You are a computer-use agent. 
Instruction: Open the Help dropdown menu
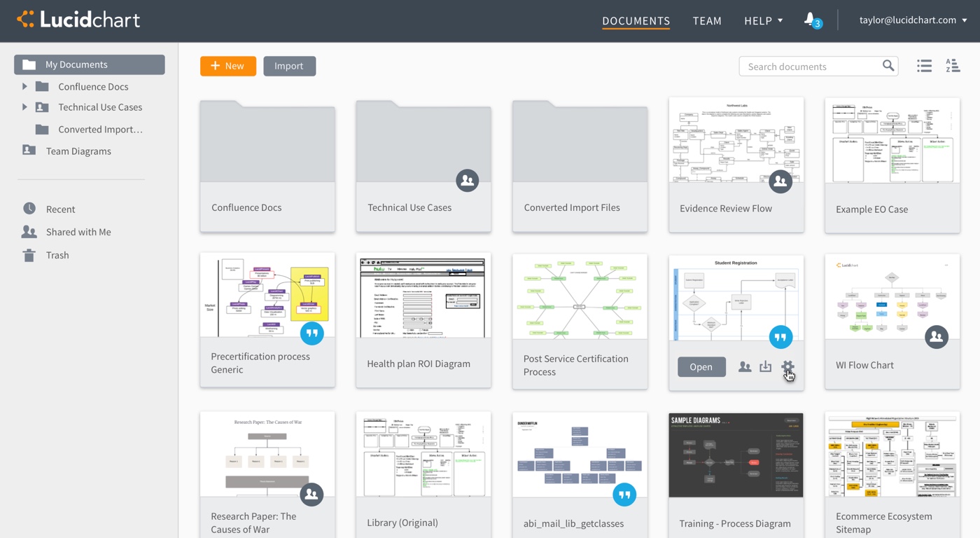tap(763, 21)
